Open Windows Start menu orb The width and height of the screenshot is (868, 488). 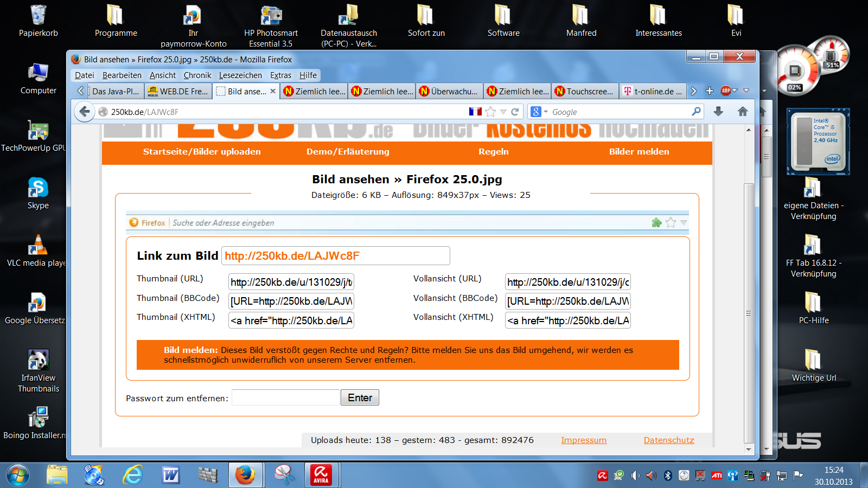point(18,476)
